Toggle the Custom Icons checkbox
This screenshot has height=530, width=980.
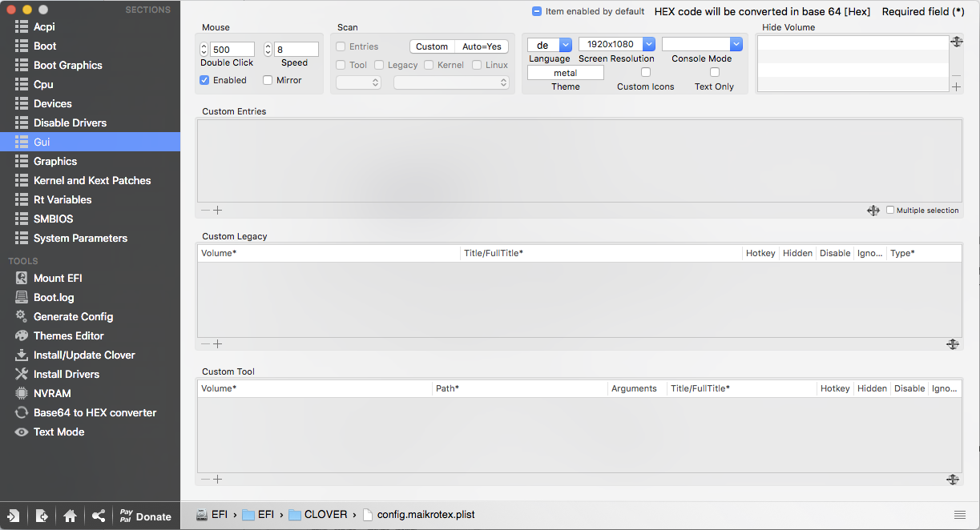click(646, 72)
